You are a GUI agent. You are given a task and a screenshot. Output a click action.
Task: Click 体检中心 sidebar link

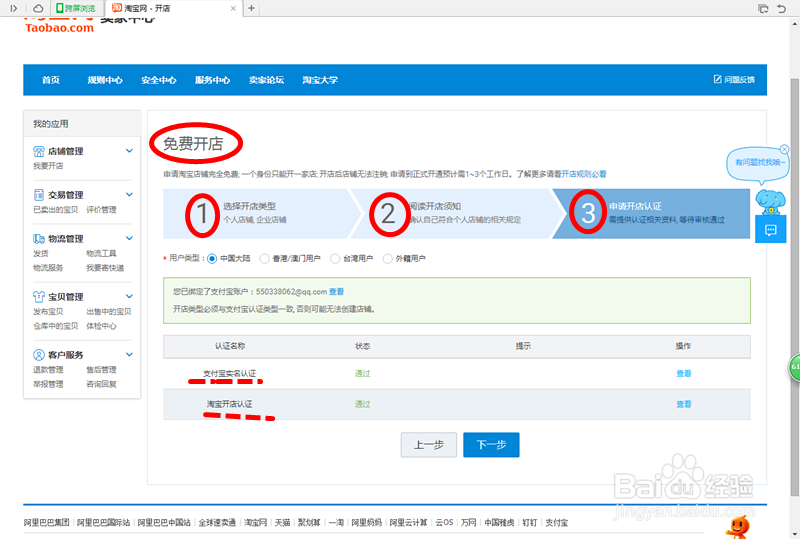101,326
